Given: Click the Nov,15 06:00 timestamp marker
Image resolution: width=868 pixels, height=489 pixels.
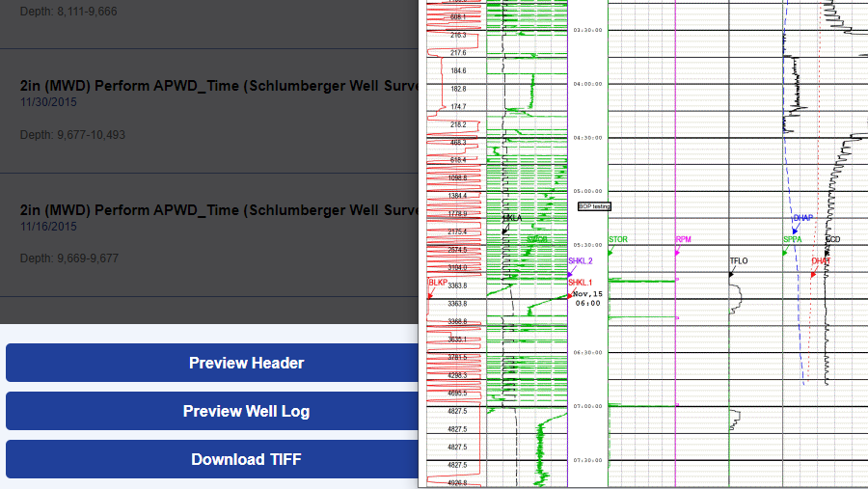Looking at the screenshot, I should [x=587, y=298].
